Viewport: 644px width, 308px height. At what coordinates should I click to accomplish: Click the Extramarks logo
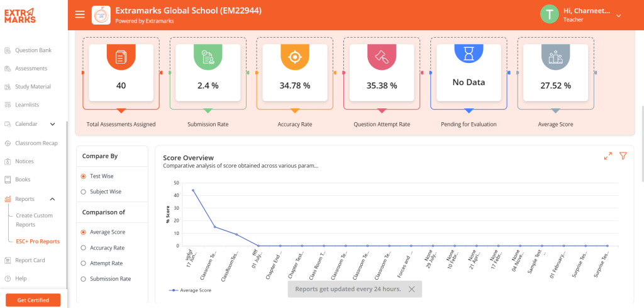[19, 16]
